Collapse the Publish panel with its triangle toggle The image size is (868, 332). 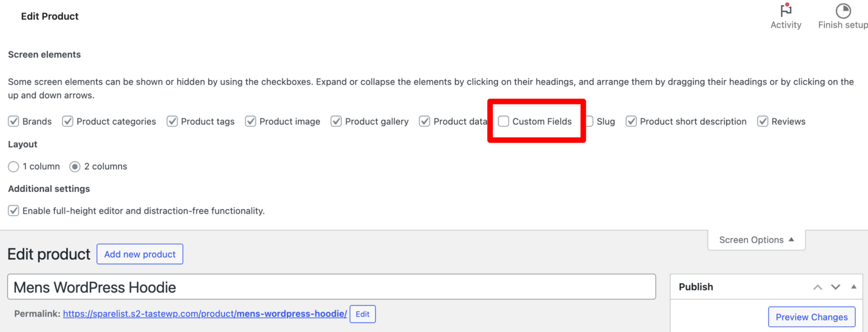(x=853, y=287)
